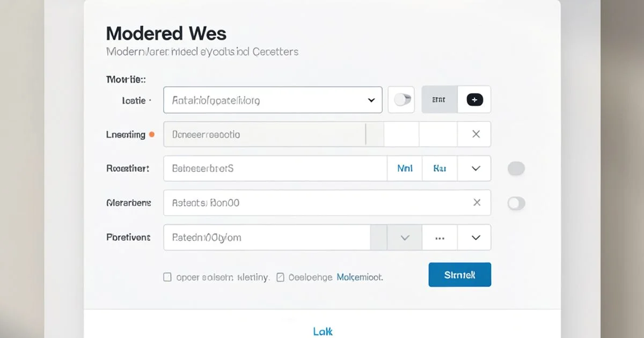The image size is (644, 338).
Task: Click the black plus icon button
Action: pyautogui.click(x=474, y=100)
